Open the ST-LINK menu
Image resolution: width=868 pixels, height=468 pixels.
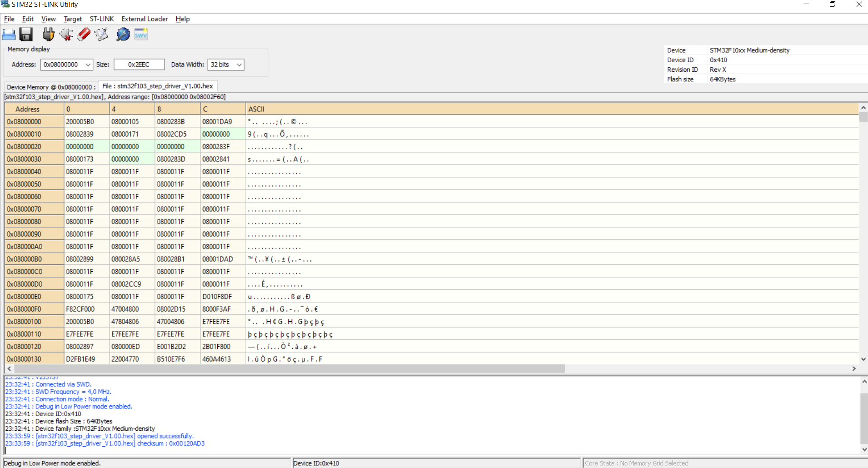[x=102, y=19]
